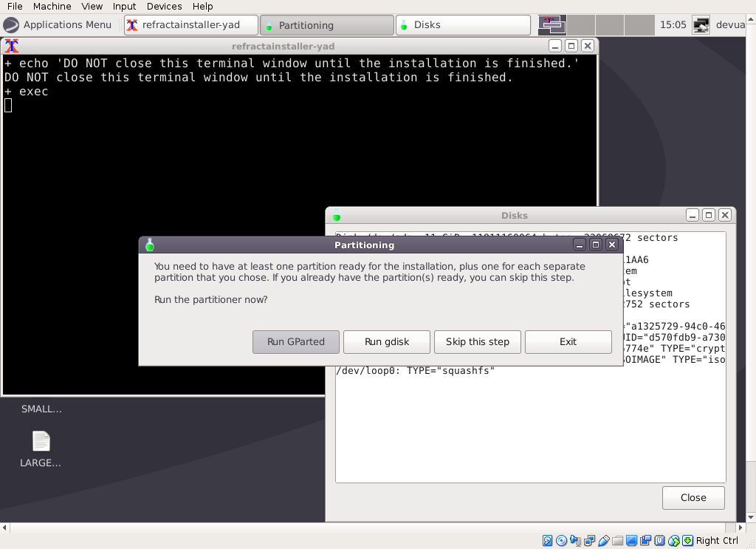Click the CPU chip indicator icon
Image resolution: width=756 pixels, height=549 pixels.
point(659,541)
